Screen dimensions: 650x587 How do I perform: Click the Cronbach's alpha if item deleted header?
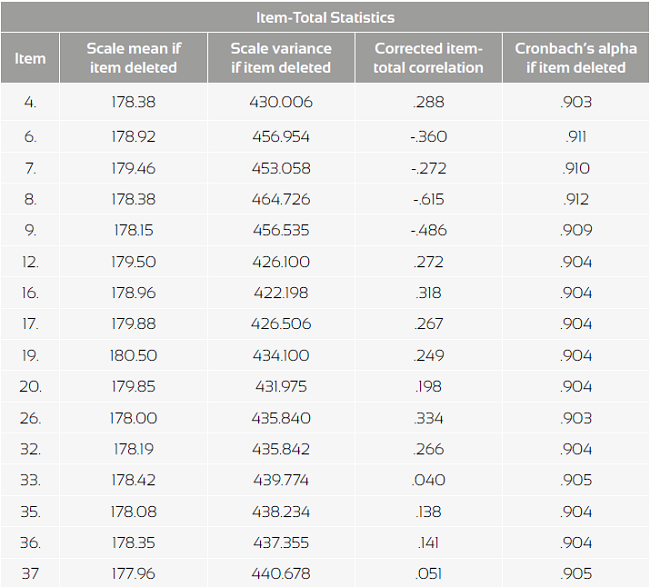[x=576, y=58]
